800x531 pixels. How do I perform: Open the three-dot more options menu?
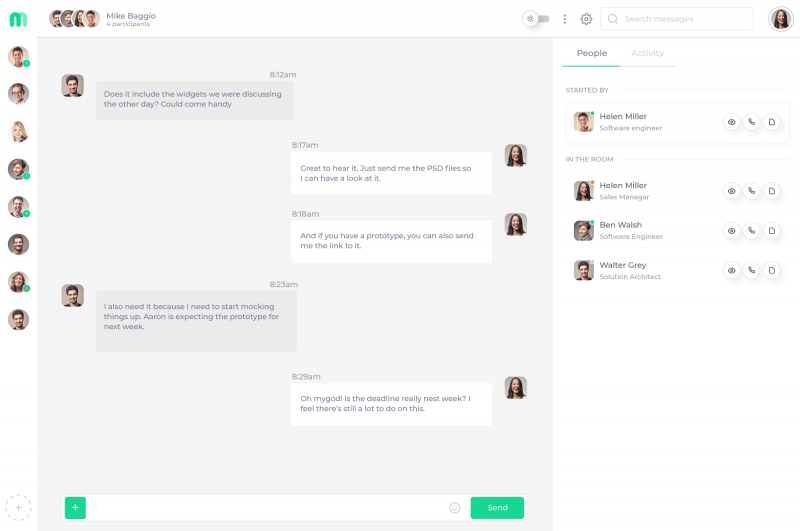coord(565,19)
